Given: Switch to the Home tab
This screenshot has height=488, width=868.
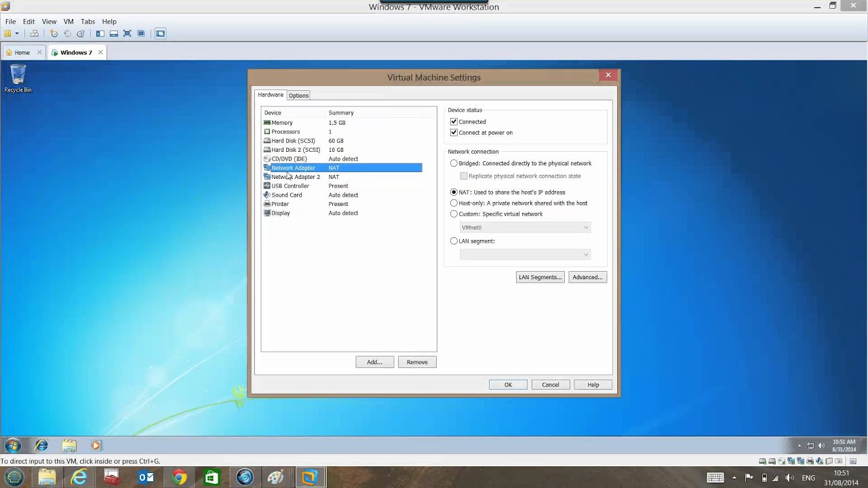Looking at the screenshot, I should (22, 52).
